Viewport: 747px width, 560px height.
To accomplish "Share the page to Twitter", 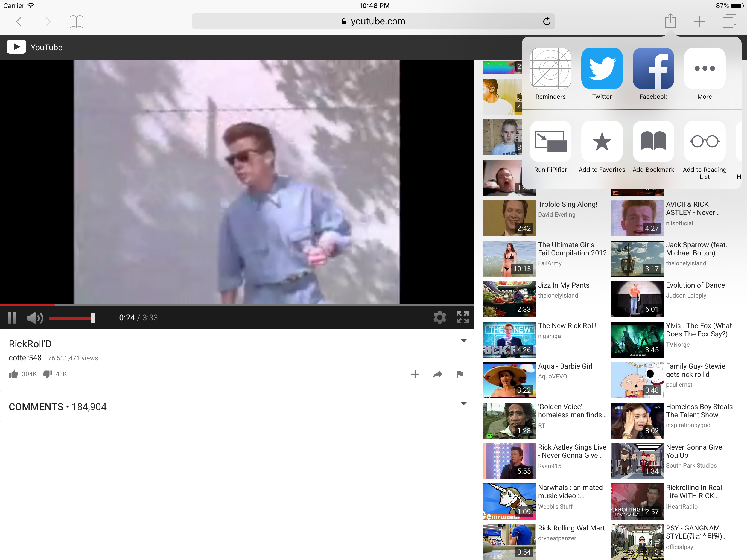I will pyautogui.click(x=602, y=68).
